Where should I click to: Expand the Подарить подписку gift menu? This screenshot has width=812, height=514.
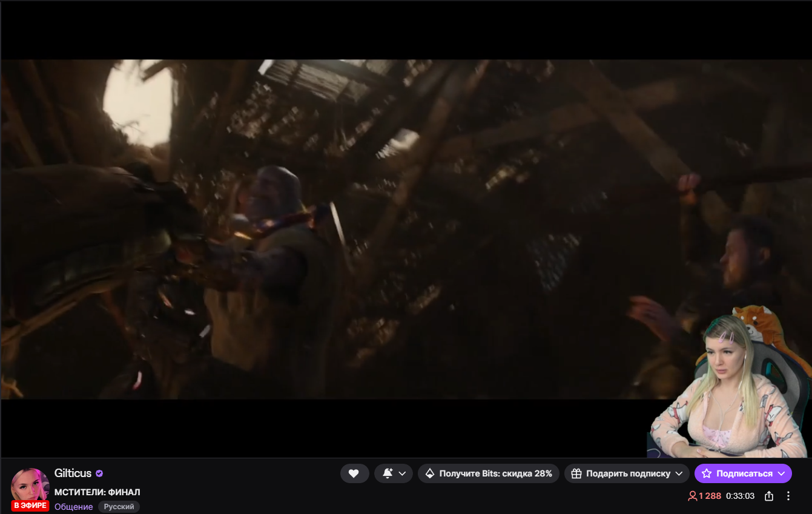[627, 473]
